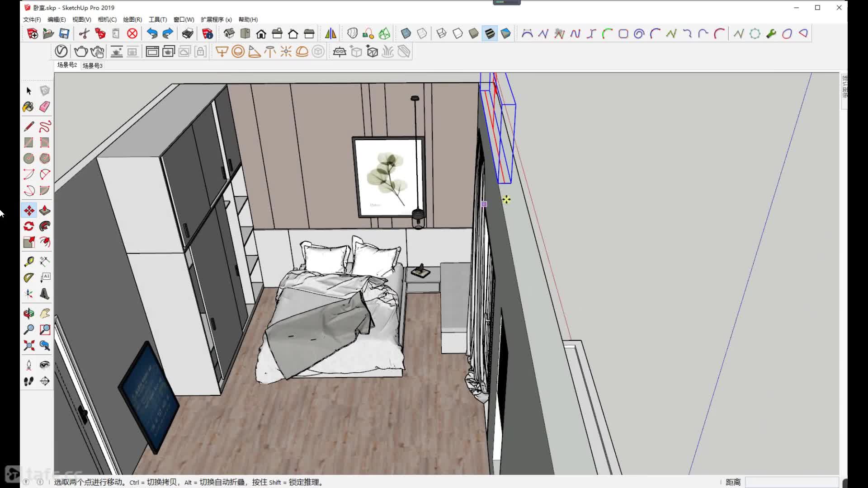The width and height of the screenshot is (868, 488).
Task: Cut selection with scissors icon
Action: click(x=84, y=33)
